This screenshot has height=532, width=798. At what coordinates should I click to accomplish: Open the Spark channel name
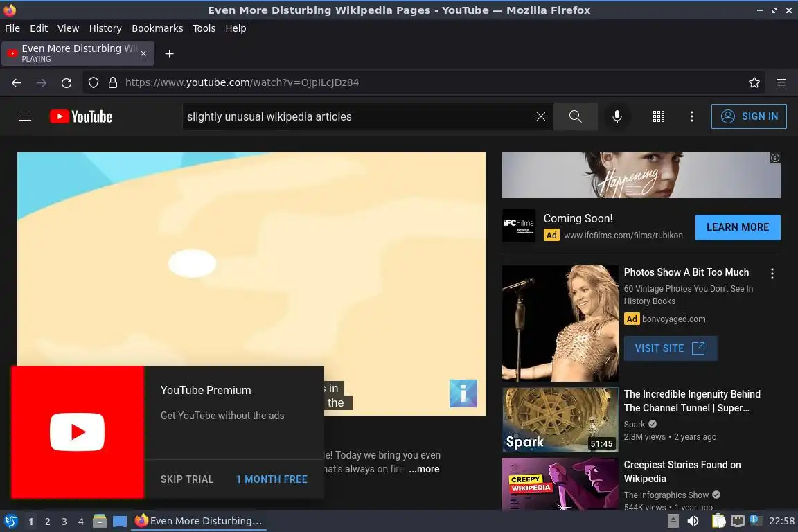coord(634,424)
